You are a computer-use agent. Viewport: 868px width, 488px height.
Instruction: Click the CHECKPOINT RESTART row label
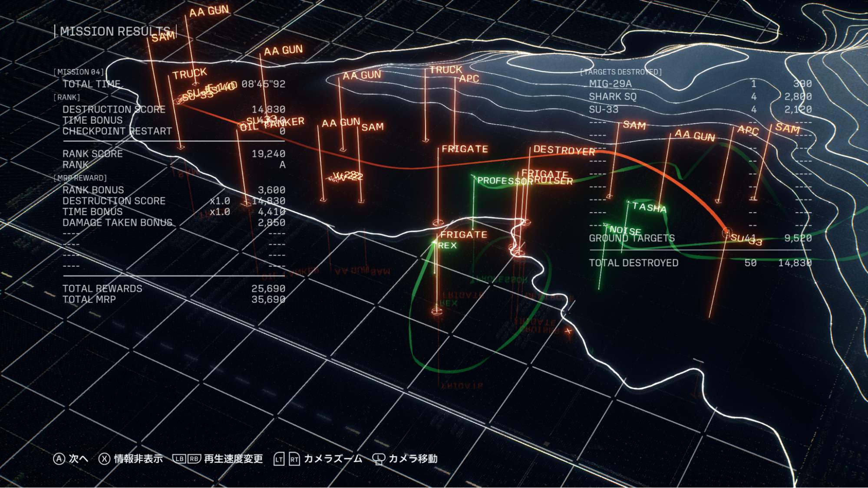coord(117,131)
